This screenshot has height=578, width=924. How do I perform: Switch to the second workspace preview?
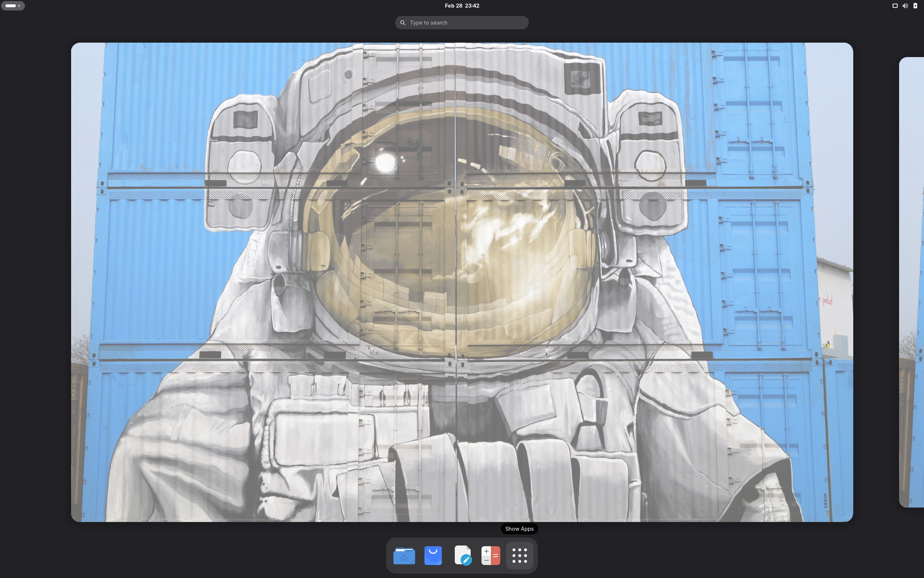click(x=912, y=282)
